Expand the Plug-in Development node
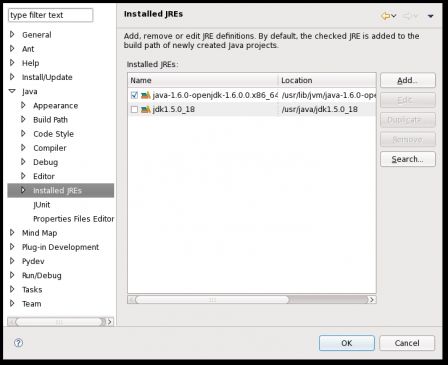 (12, 247)
